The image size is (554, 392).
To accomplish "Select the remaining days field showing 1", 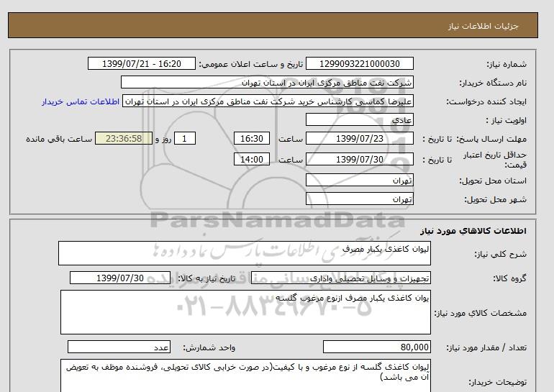I will click(185, 138).
